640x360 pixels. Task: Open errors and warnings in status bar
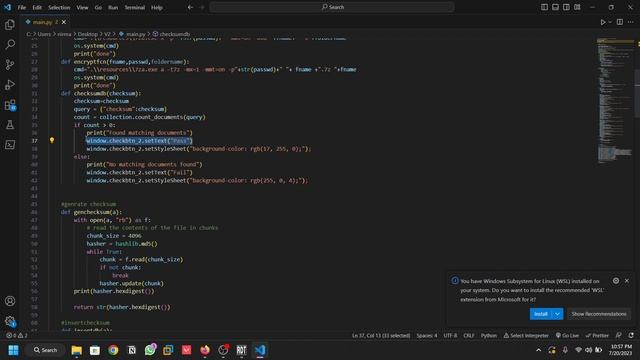17,336
